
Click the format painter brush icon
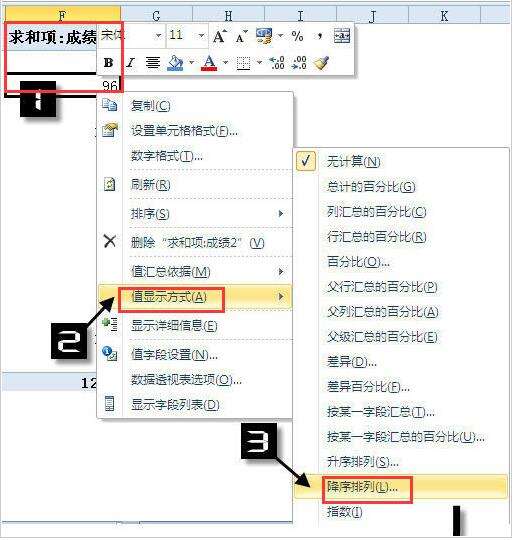tap(322, 63)
